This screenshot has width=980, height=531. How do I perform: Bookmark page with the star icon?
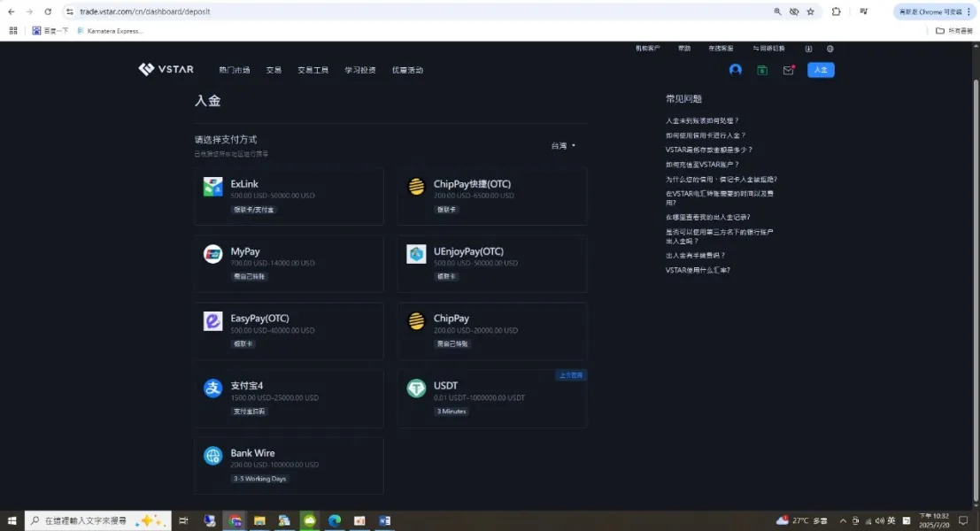tap(811, 12)
